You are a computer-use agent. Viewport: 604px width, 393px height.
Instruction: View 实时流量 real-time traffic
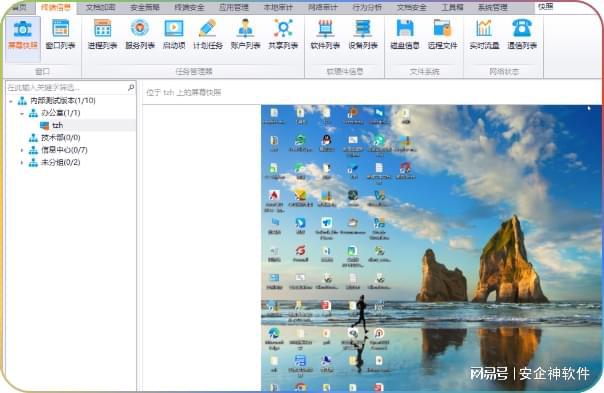(x=484, y=35)
